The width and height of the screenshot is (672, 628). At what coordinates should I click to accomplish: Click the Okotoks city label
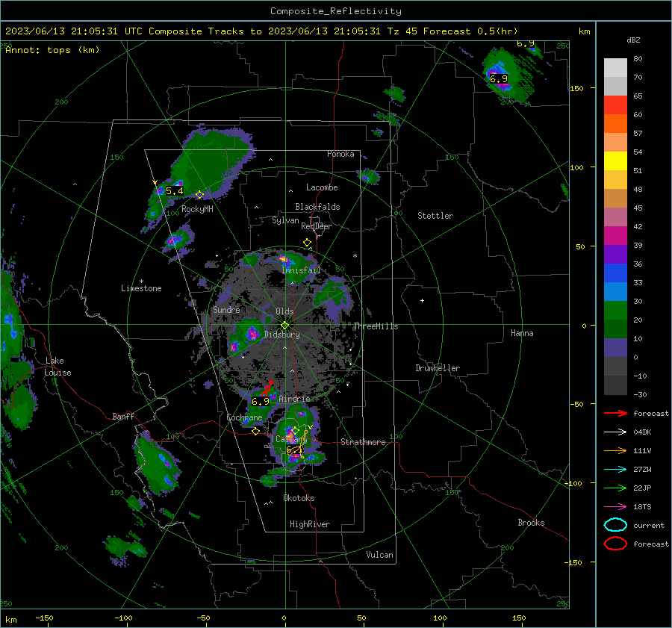pyautogui.click(x=299, y=498)
